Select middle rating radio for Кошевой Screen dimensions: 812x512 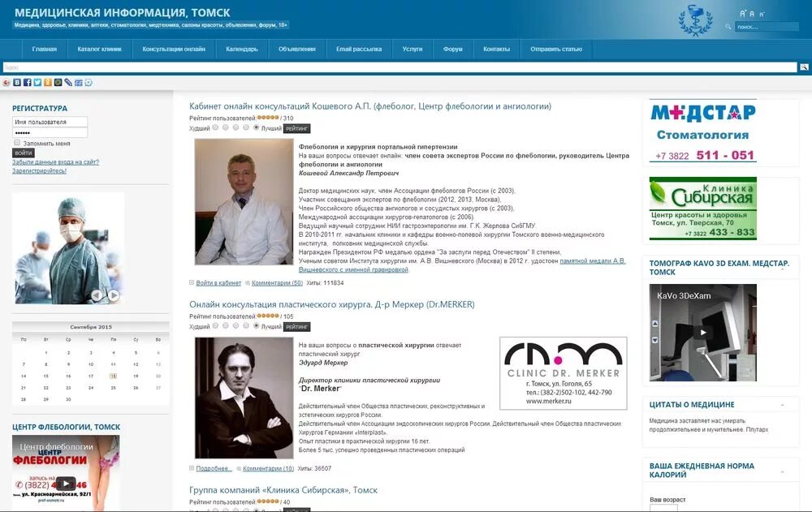coord(235,127)
